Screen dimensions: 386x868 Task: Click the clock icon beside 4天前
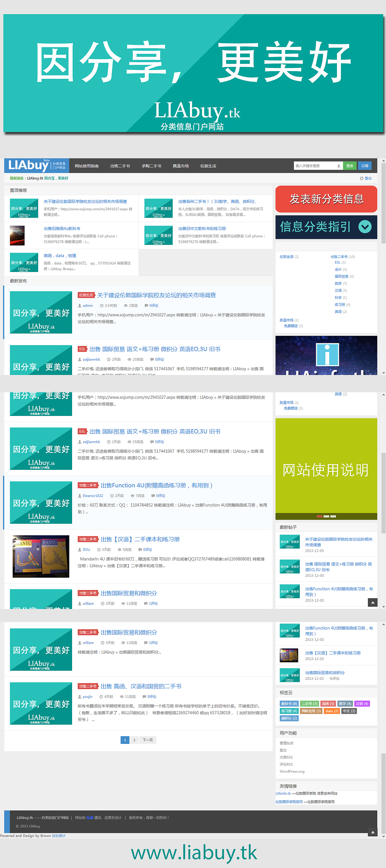(101, 697)
